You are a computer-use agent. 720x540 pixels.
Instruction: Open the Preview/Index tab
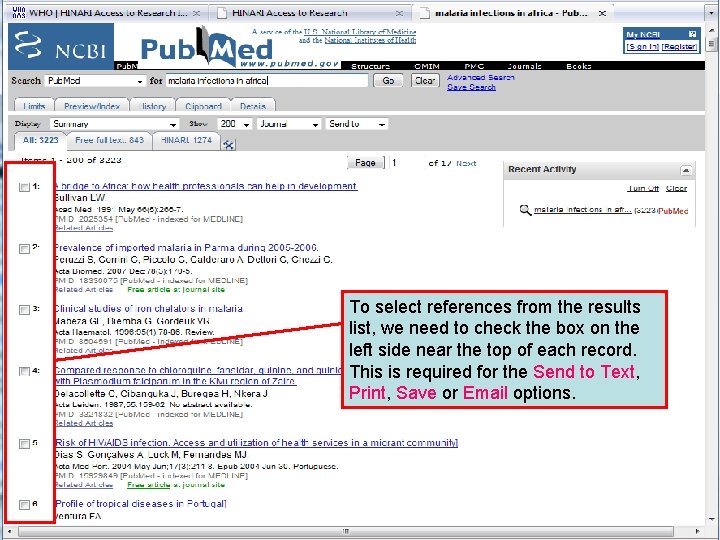pos(92,106)
